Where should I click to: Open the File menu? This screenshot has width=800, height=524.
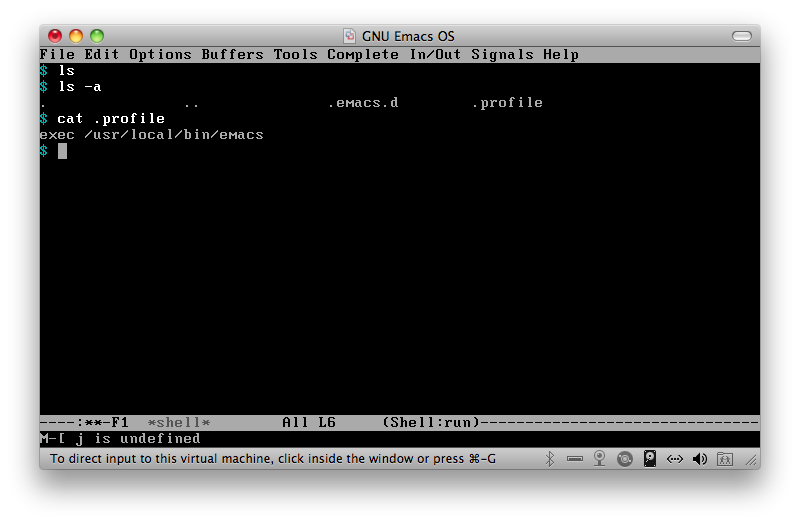(57, 54)
